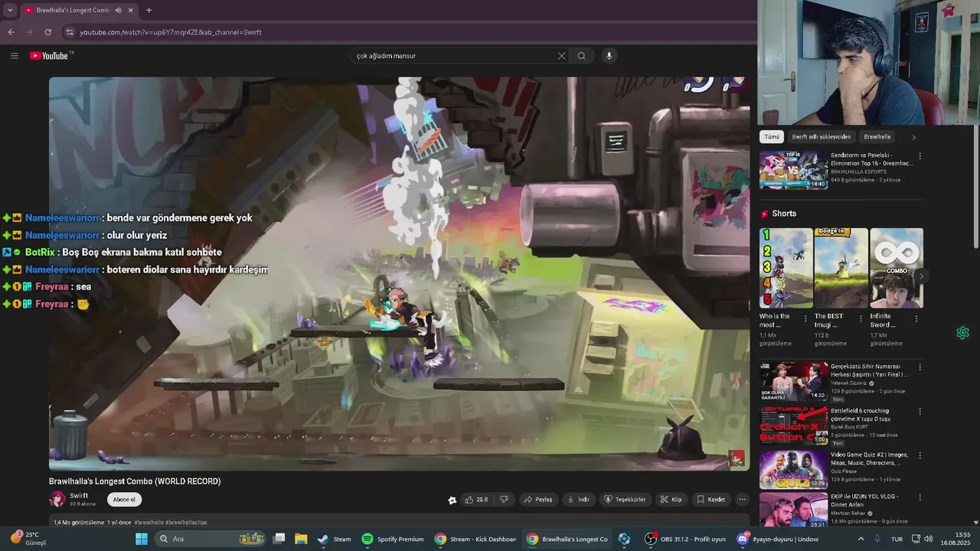The width and height of the screenshot is (980, 551).
Task: Click the search magnifier button
Action: pos(582,56)
